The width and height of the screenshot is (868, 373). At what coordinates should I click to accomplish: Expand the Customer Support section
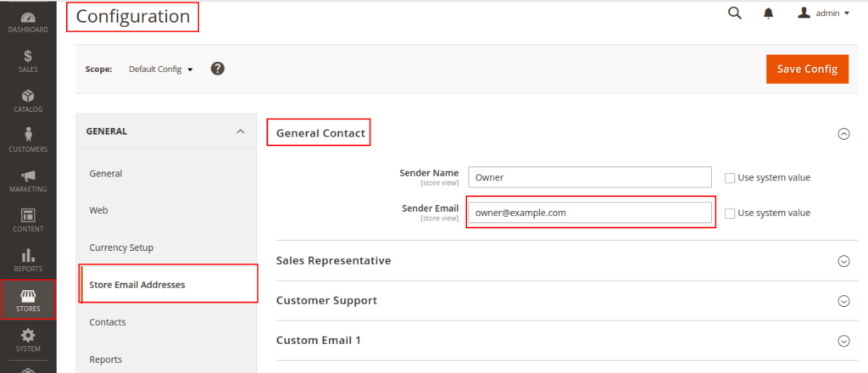click(x=843, y=301)
